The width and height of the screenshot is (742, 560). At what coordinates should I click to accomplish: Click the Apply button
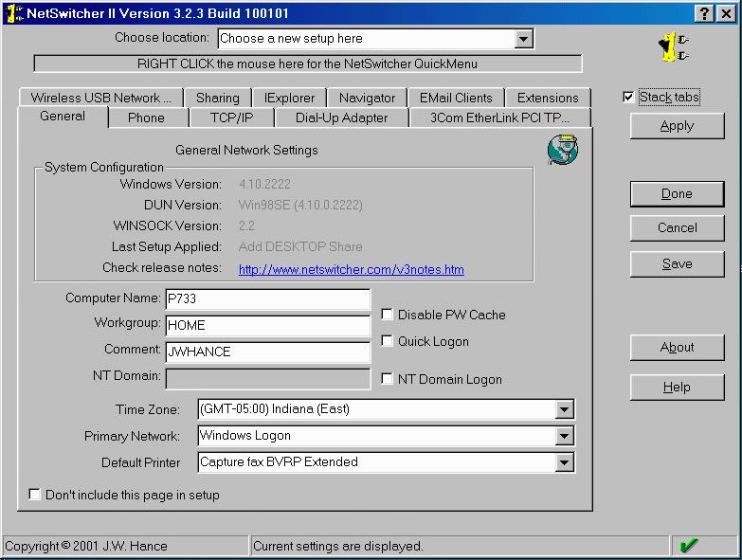677,126
